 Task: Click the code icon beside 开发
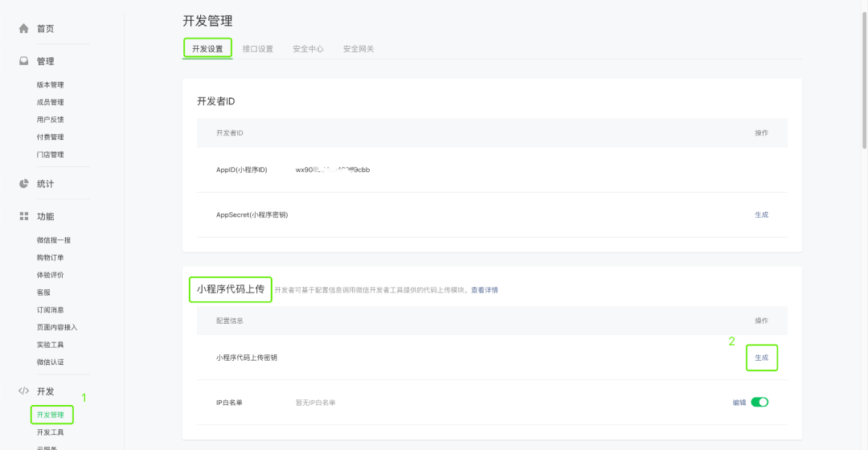(23, 391)
